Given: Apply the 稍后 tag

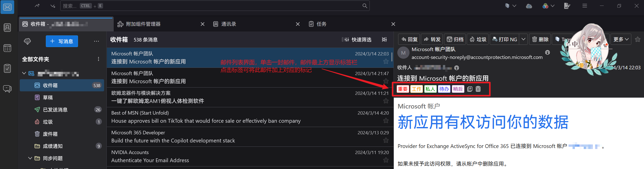Looking at the screenshot, I should [458, 89].
